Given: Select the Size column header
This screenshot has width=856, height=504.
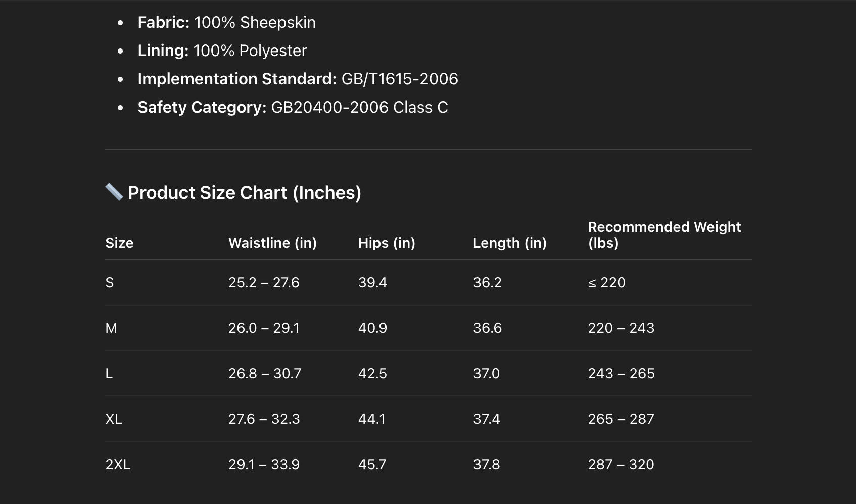Looking at the screenshot, I should 119,243.
